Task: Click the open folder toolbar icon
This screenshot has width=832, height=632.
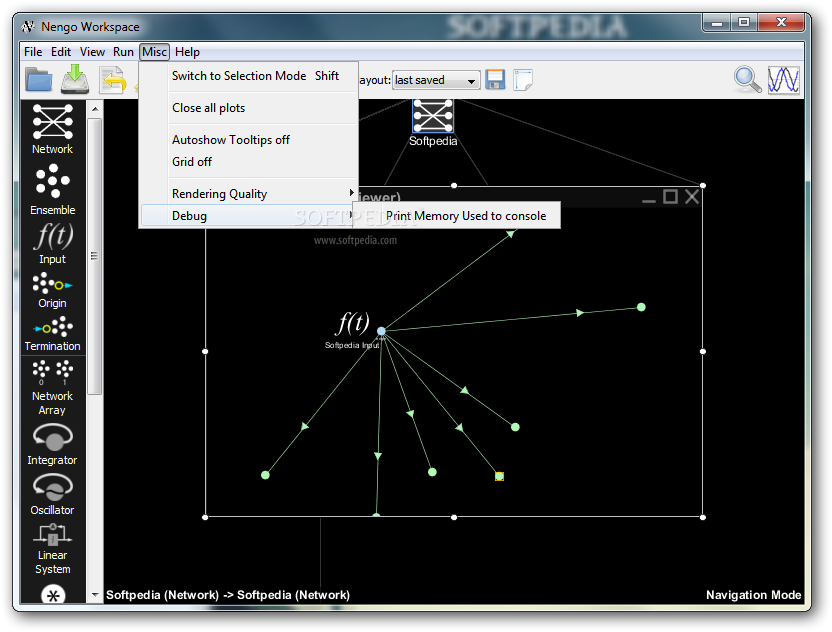Action: (x=39, y=80)
